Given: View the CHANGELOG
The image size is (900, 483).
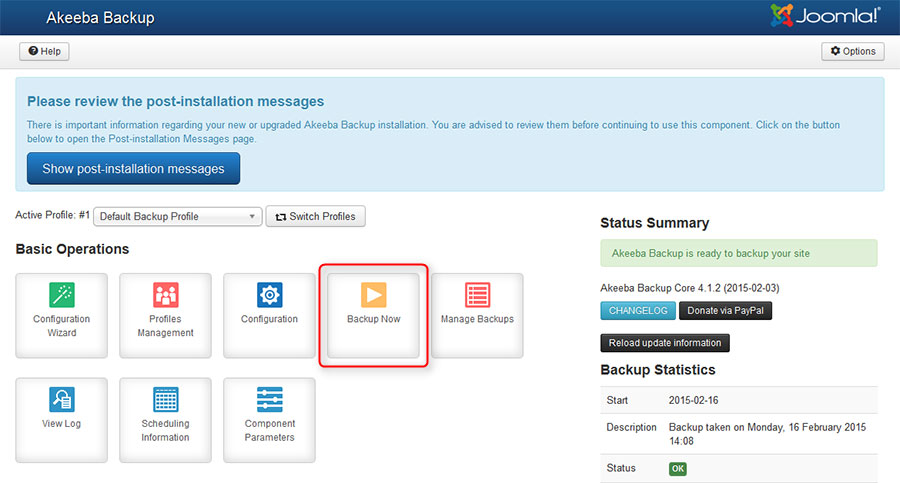Looking at the screenshot, I should pos(638,311).
